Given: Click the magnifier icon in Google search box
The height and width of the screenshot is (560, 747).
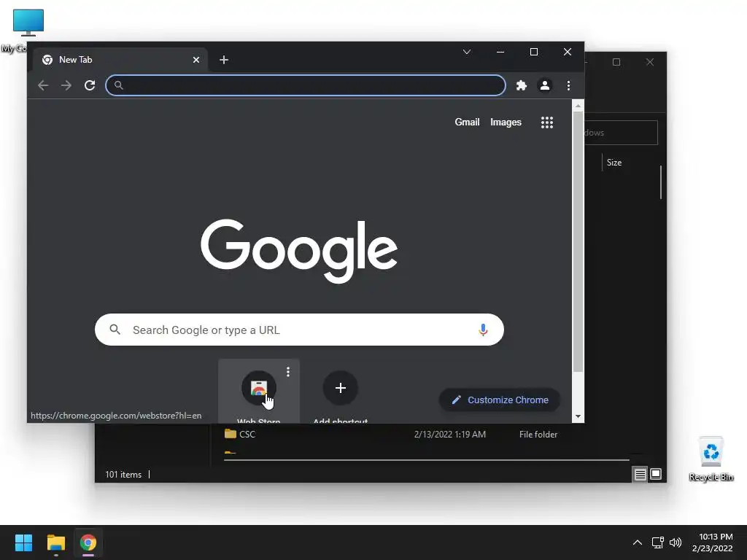Looking at the screenshot, I should [x=115, y=330].
